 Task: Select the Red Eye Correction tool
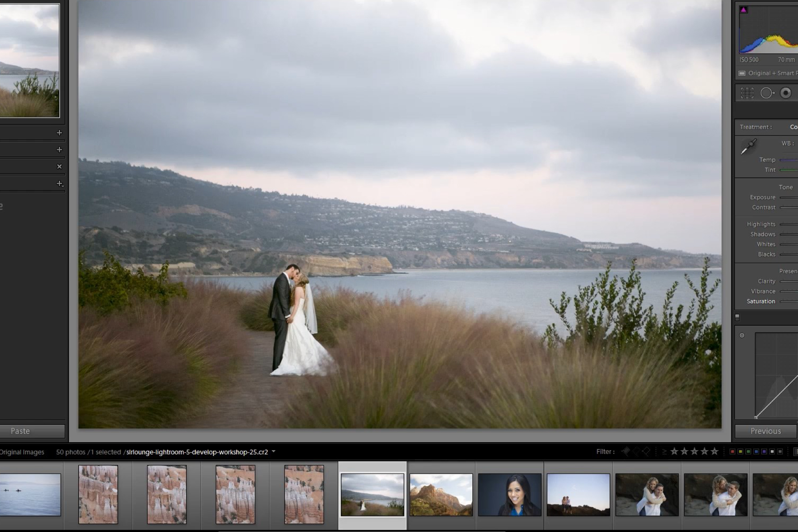786,93
